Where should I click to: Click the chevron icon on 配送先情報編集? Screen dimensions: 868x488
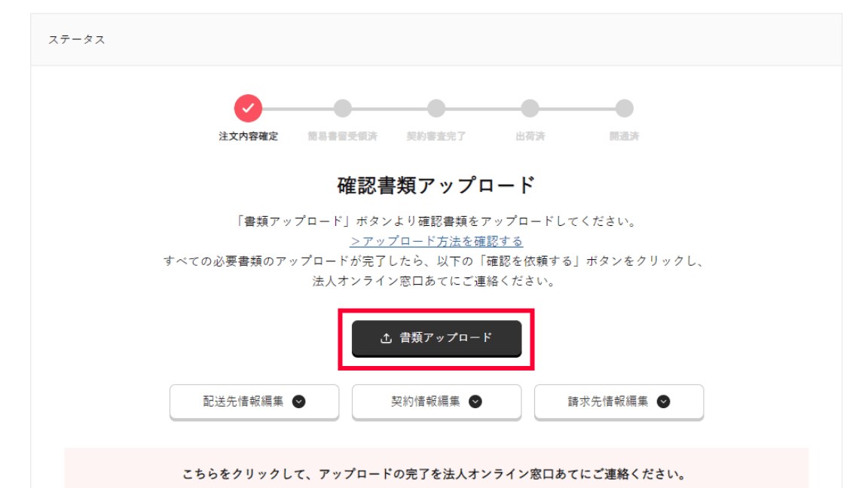tap(299, 401)
